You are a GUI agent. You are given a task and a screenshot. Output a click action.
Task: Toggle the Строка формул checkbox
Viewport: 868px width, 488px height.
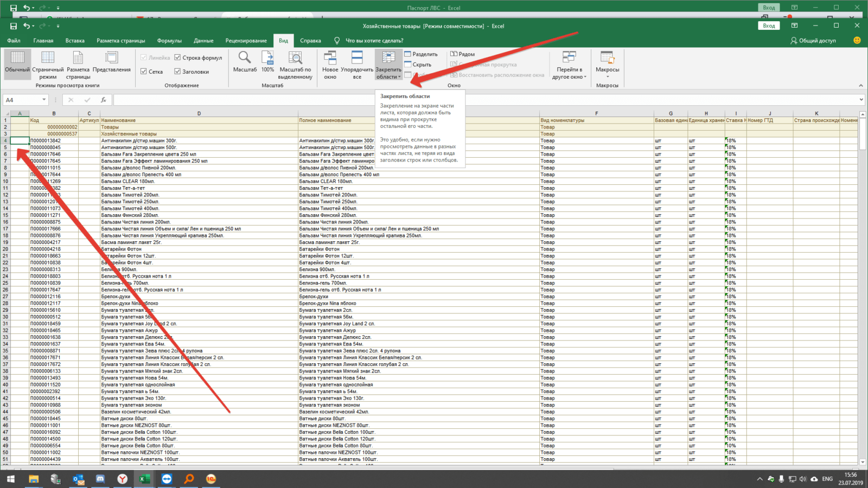coord(177,57)
